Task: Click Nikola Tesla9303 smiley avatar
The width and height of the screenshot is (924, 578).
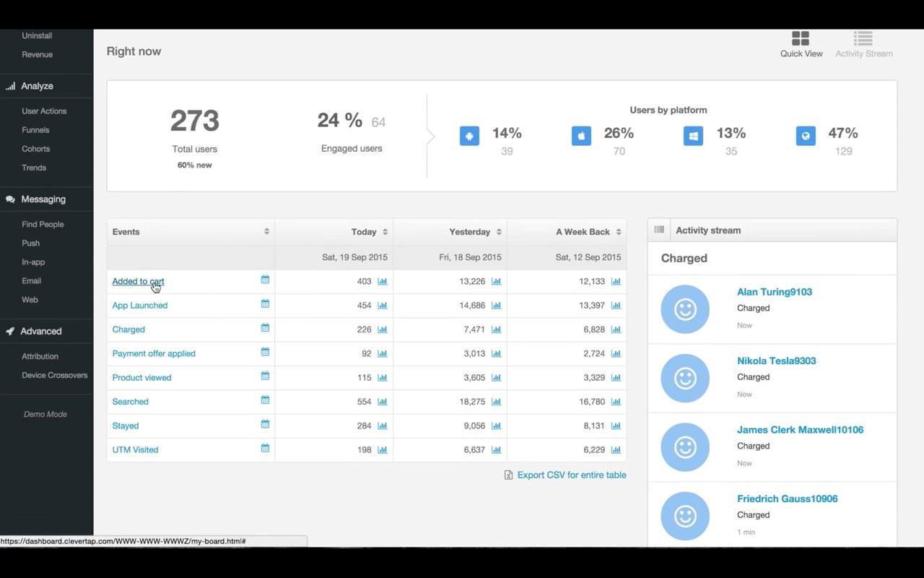Action: click(685, 378)
